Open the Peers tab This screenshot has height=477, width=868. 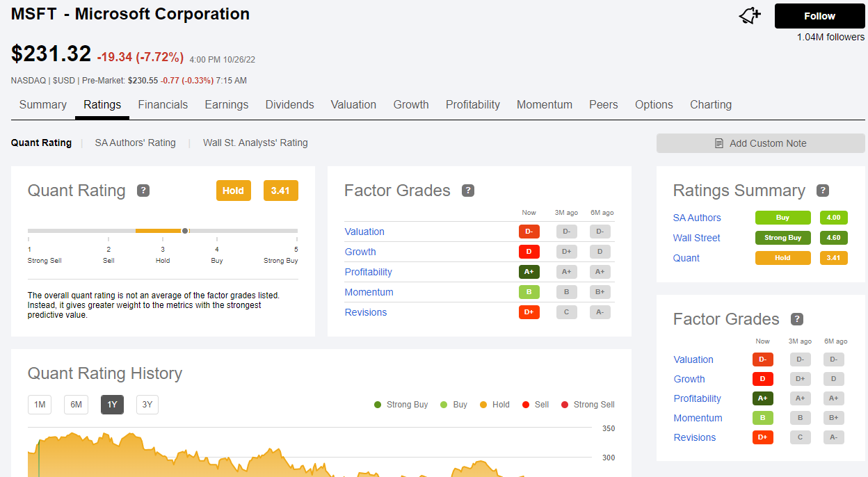point(604,105)
